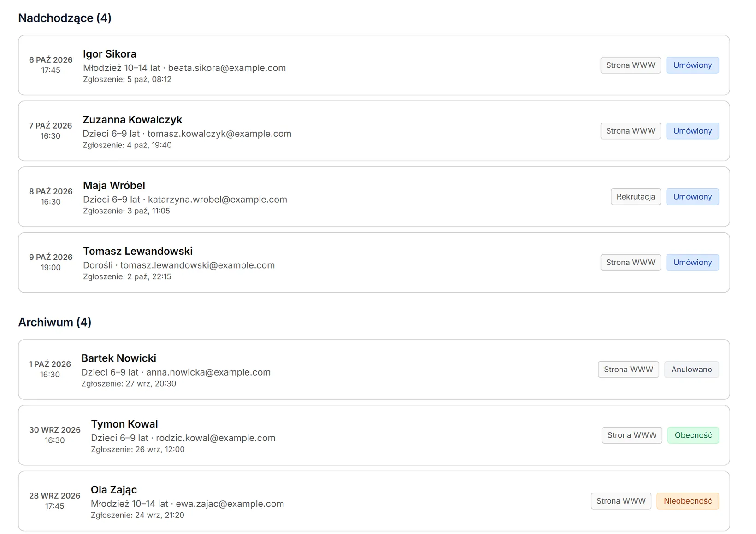Viewport: 756px width, 534px height.
Task: Select the Anulowano status for Bartek Nowicki
Action: 691,370
